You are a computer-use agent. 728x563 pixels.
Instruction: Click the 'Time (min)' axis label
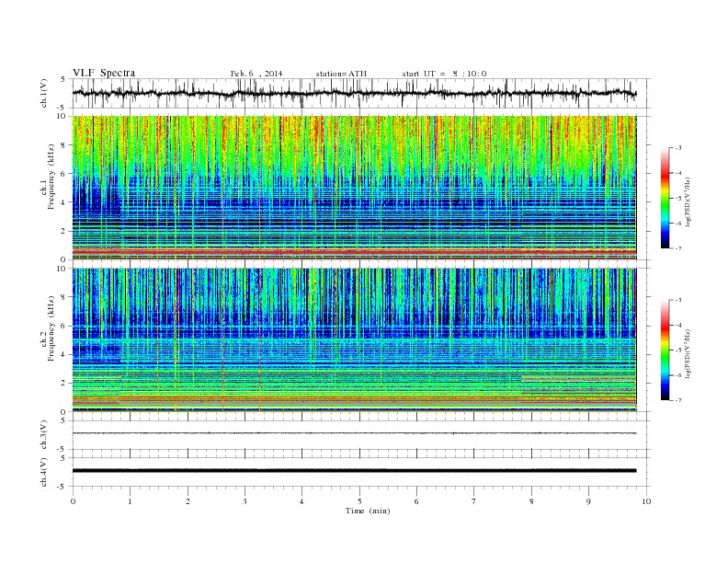point(368,511)
